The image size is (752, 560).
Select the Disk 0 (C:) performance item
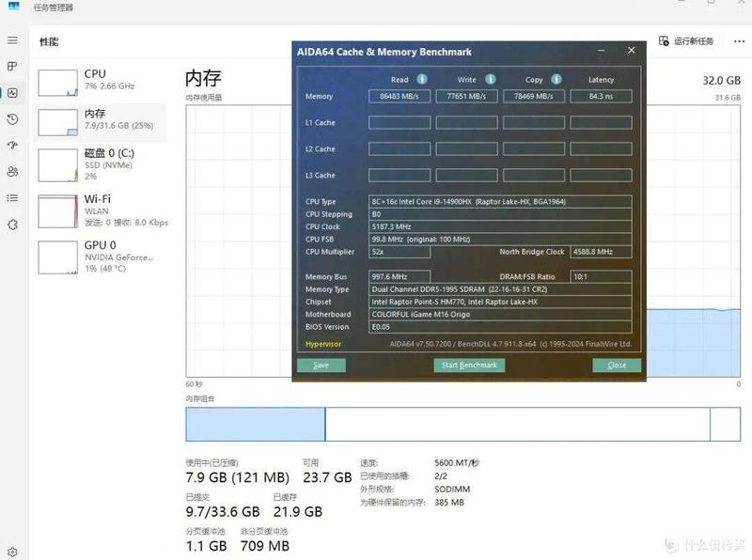pyautogui.click(x=99, y=164)
